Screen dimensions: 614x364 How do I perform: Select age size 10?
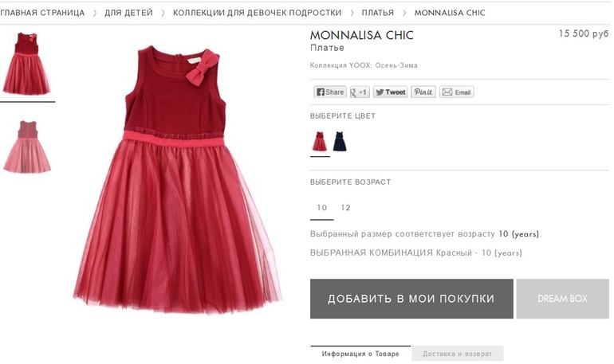point(322,208)
